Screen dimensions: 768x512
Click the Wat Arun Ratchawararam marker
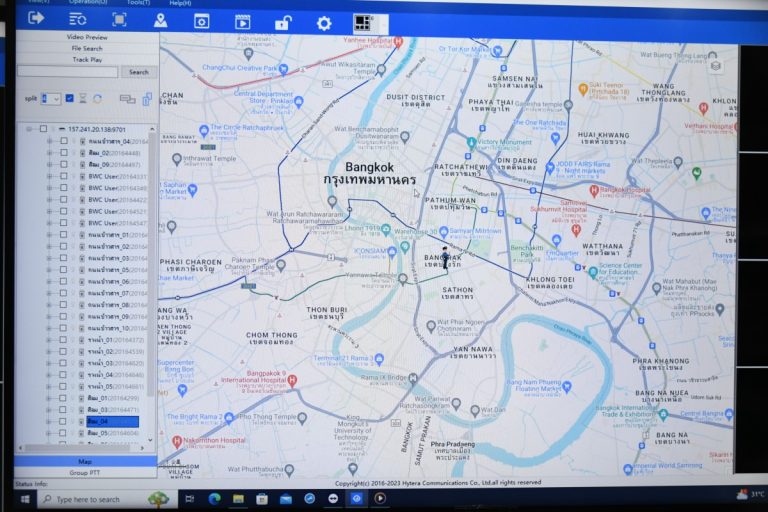(332, 201)
